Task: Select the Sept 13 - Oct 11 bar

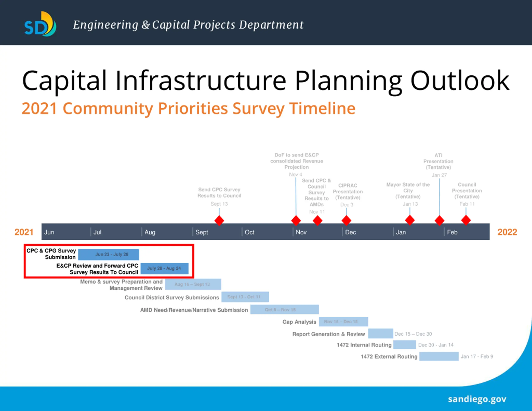Action: (x=245, y=297)
